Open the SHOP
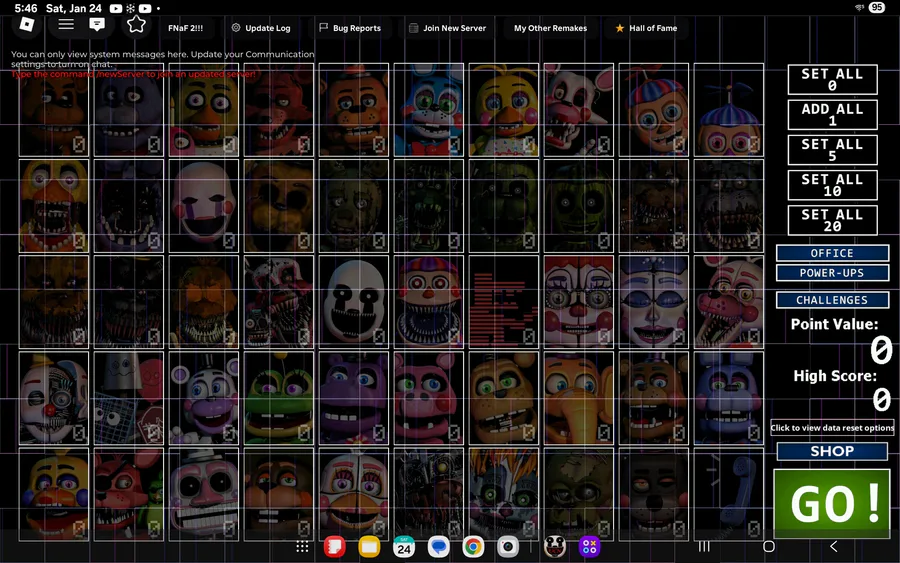900x563 pixels. point(832,451)
